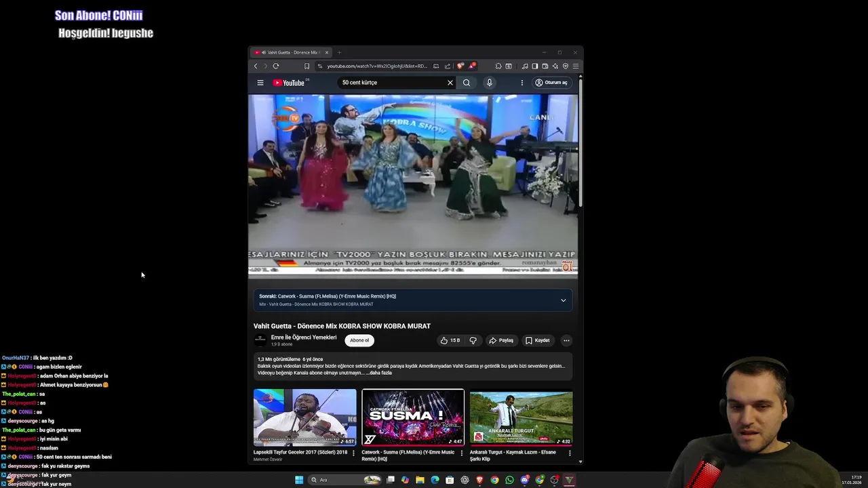Screen dimensions: 868x488
Task: Open the YouTube hamburger guide menu
Action: click(260, 83)
